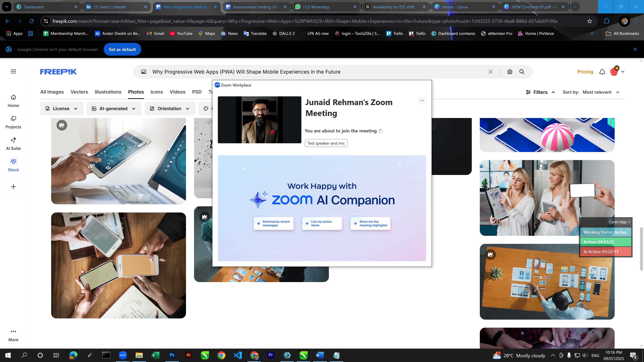Open Excel from the taskbar
The image size is (644, 362).
pyautogui.click(x=155, y=355)
